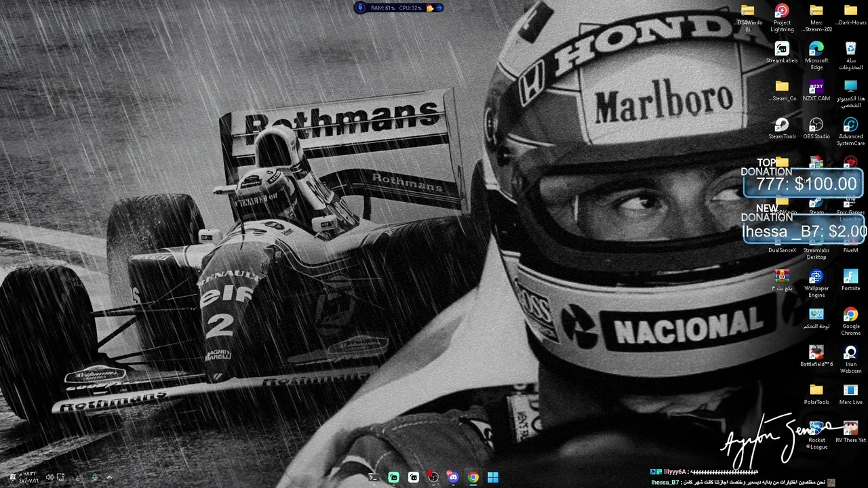Launch the Rocket League shortcut
The width and height of the screenshot is (868, 488).
pyautogui.click(x=816, y=434)
